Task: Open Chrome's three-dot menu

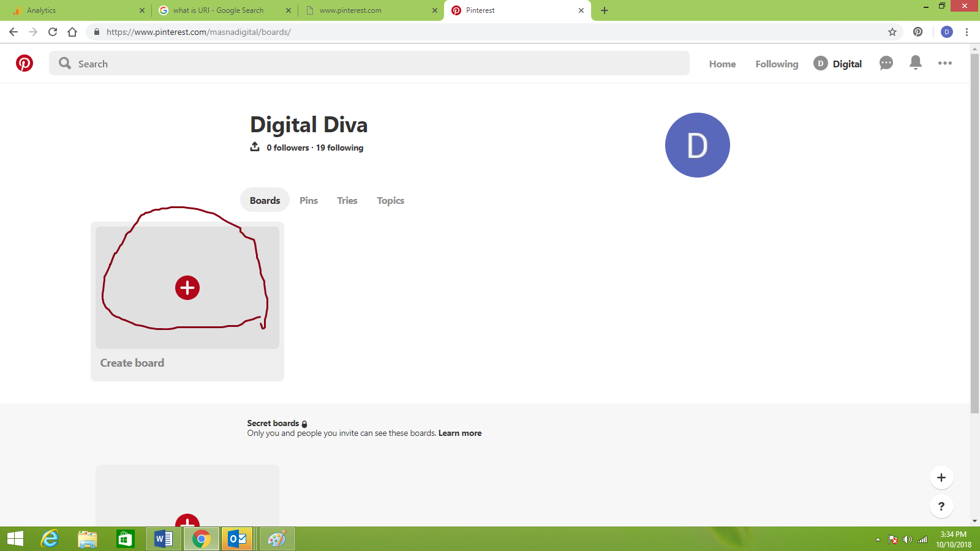Action: pyautogui.click(x=967, y=32)
